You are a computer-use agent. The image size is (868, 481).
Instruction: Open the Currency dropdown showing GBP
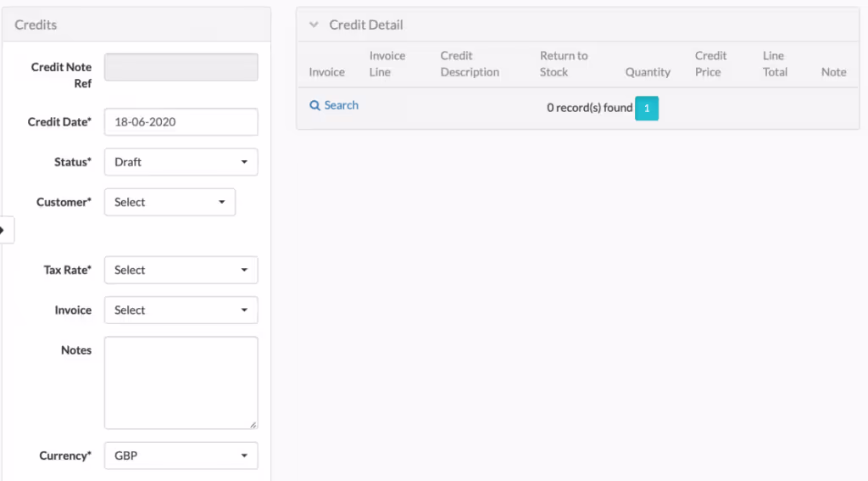pyautogui.click(x=181, y=456)
